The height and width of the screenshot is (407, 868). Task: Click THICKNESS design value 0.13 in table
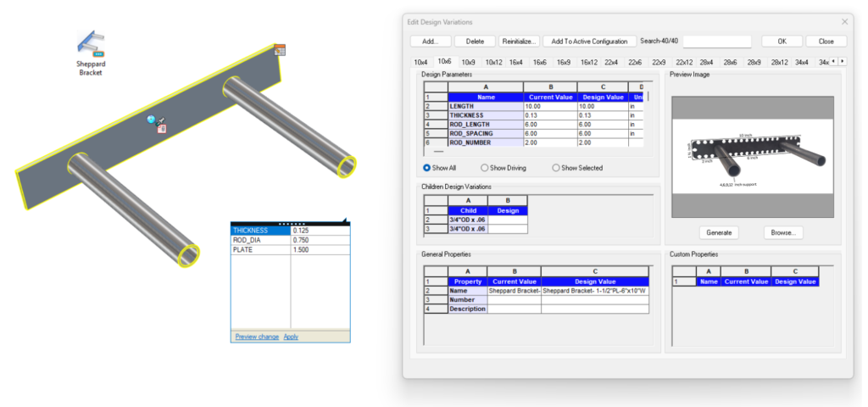click(x=603, y=115)
